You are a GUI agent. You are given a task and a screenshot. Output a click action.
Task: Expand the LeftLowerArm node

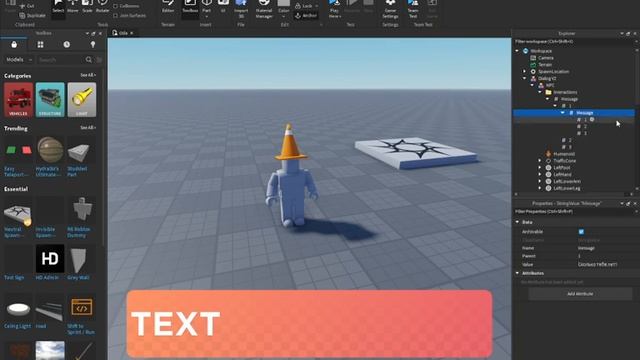pos(540,181)
